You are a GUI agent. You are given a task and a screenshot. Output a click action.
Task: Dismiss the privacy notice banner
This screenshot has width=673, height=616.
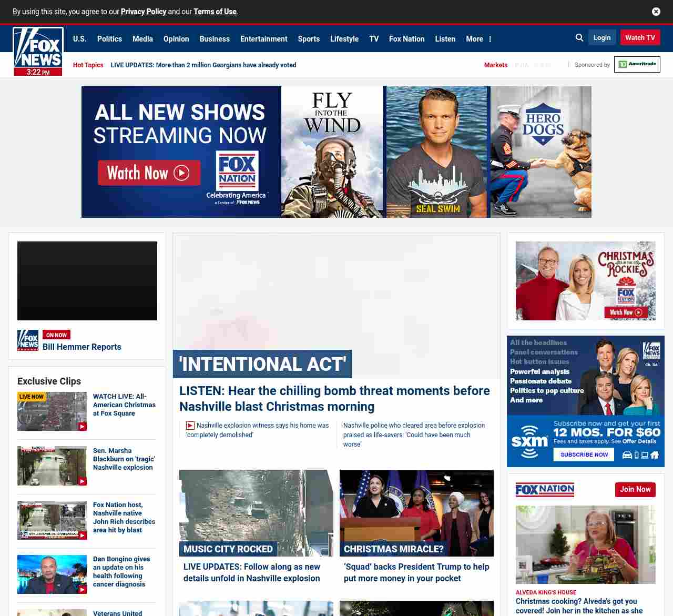656,12
